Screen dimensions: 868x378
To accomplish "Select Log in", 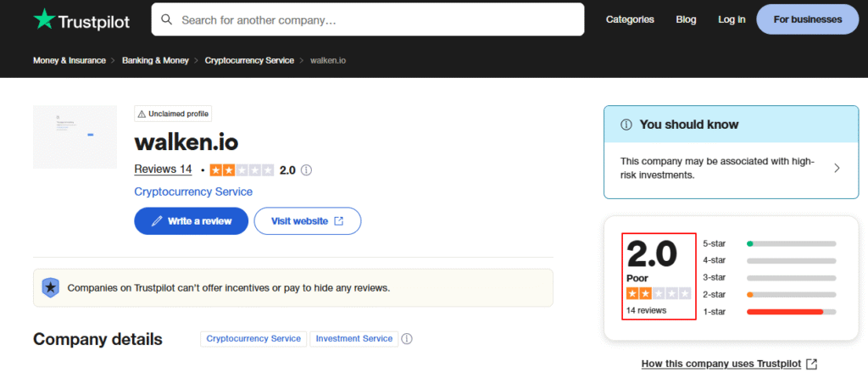I will point(732,19).
